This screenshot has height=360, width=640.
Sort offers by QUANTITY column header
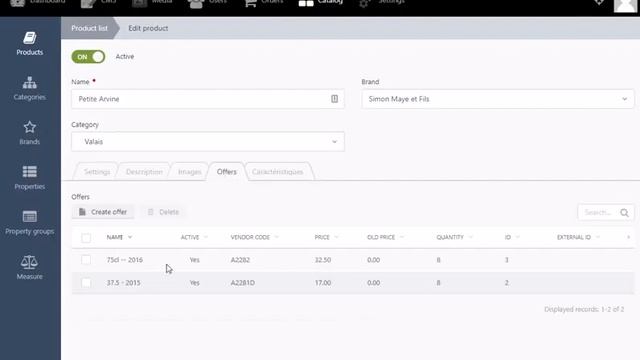coord(450,237)
